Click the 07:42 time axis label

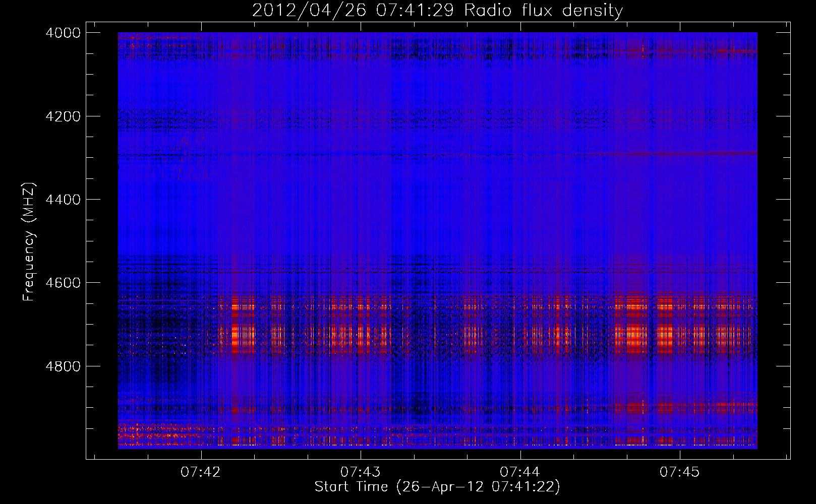(201, 472)
